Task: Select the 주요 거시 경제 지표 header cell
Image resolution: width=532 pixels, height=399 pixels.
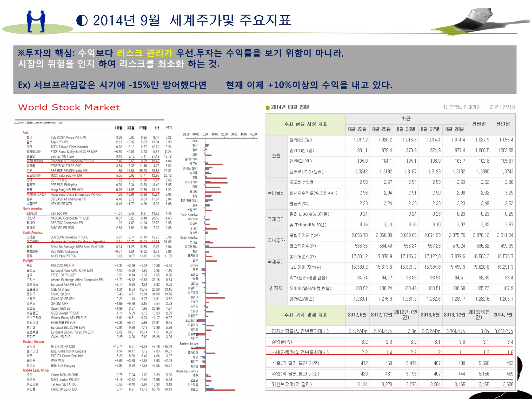Action: 305,315
